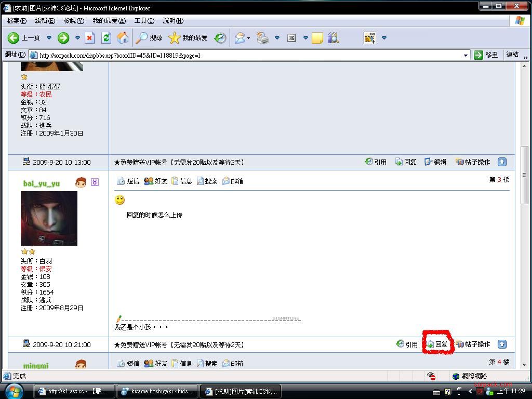The height and width of the screenshot is (399, 532).
Task: Click 编辑 edit link in top post footer
Action: coord(435,162)
